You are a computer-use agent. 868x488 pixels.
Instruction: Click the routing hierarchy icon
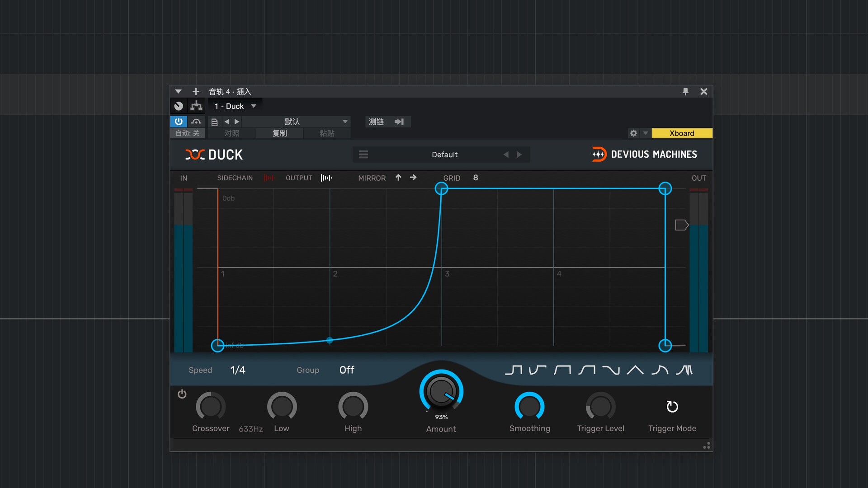[196, 106]
